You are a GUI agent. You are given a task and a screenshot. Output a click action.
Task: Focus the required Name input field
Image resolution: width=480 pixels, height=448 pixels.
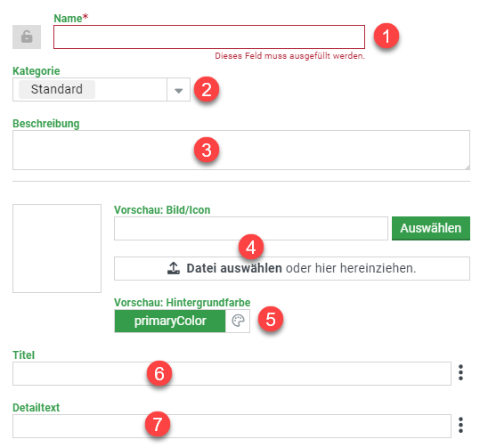pos(209,37)
